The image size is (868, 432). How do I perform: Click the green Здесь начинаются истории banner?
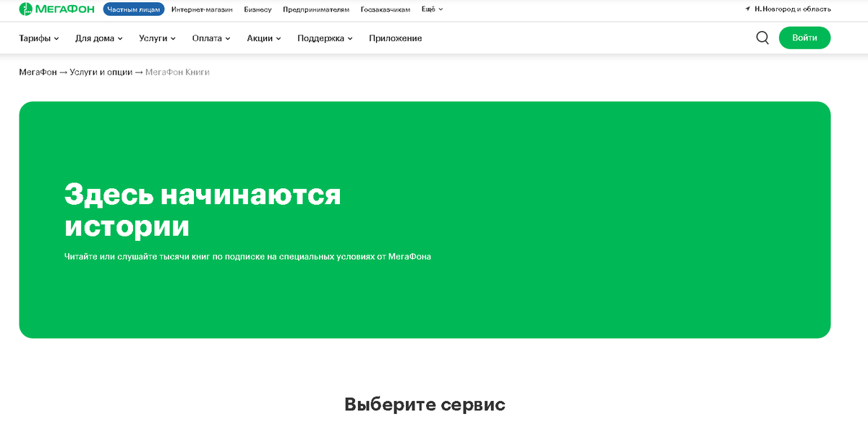pyautogui.click(x=425, y=220)
